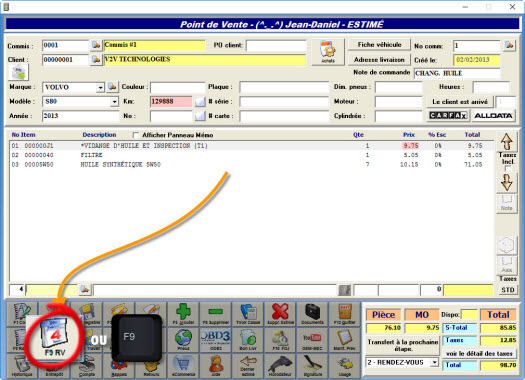Click the Plaque input field
525x380 pixels.
284,87
